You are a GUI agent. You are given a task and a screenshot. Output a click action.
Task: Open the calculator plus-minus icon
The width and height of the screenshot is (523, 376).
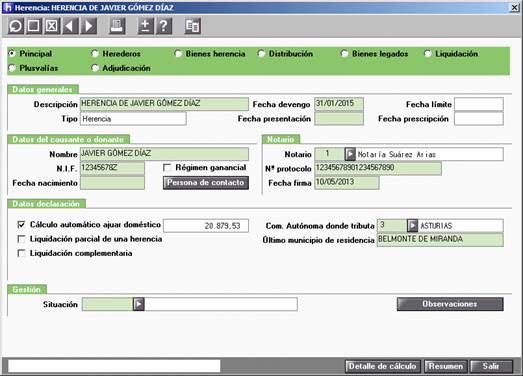145,26
